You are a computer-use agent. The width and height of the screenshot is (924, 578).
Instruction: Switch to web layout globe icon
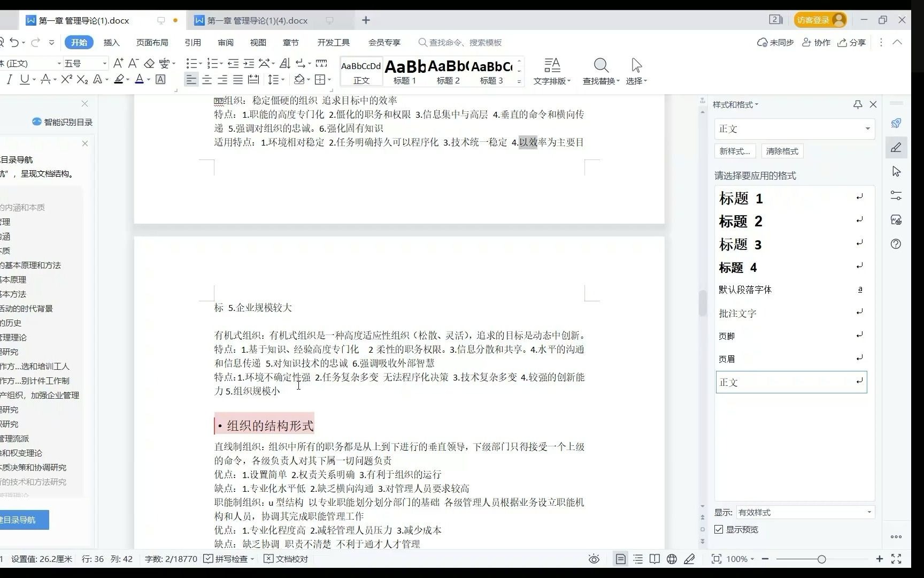click(672, 559)
